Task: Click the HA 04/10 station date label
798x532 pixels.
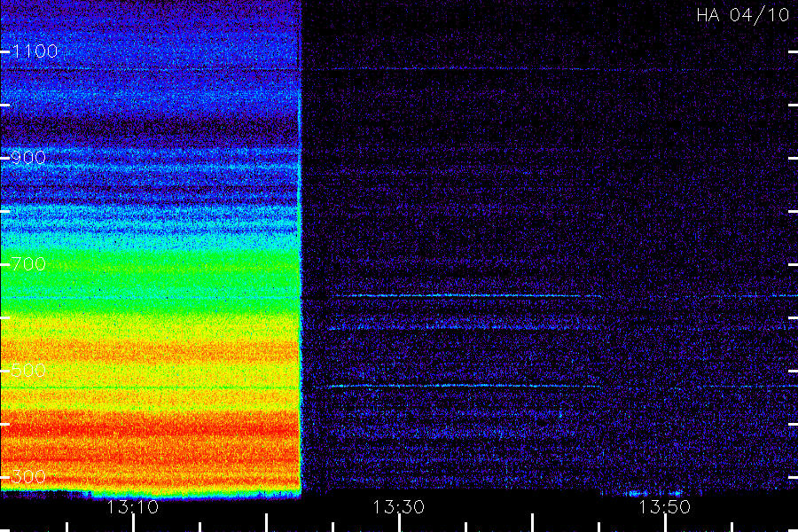Action: 743,15
